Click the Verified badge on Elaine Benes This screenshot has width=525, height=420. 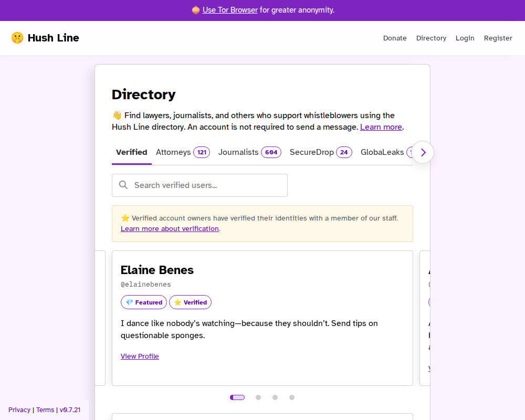pos(190,302)
